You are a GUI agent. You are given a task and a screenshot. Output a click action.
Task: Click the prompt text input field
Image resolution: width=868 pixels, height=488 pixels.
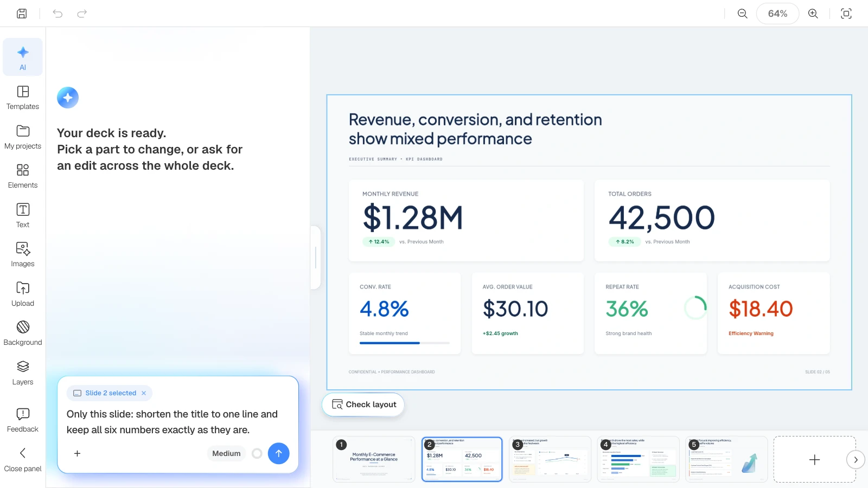coord(178,422)
